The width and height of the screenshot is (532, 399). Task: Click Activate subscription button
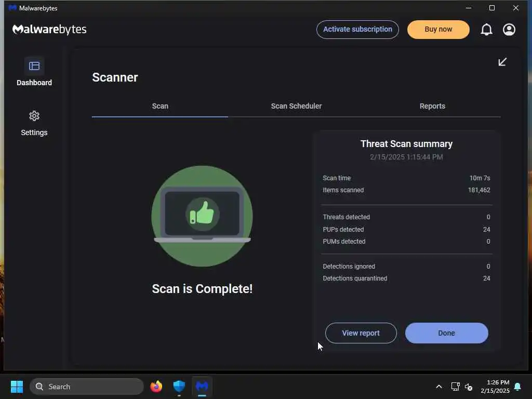click(357, 30)
